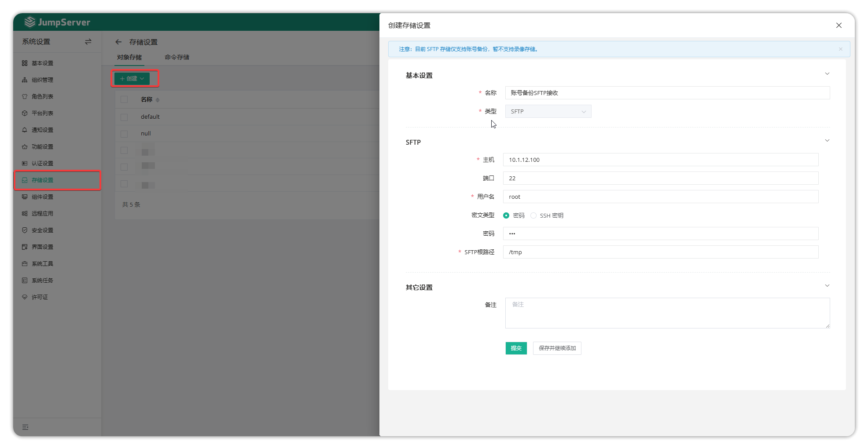The image size is (868, 445).
Task: Open the 类型 SFTP dropdown
Action: click(x=548, y=112)
